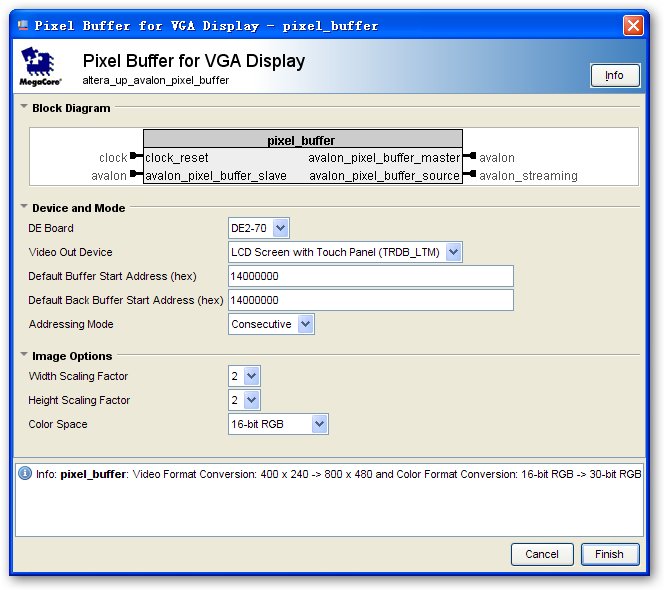This screenshot has width=664, height=590.
Task: Click the pixel_buffer block in diagram
Action: click(301, 141)
